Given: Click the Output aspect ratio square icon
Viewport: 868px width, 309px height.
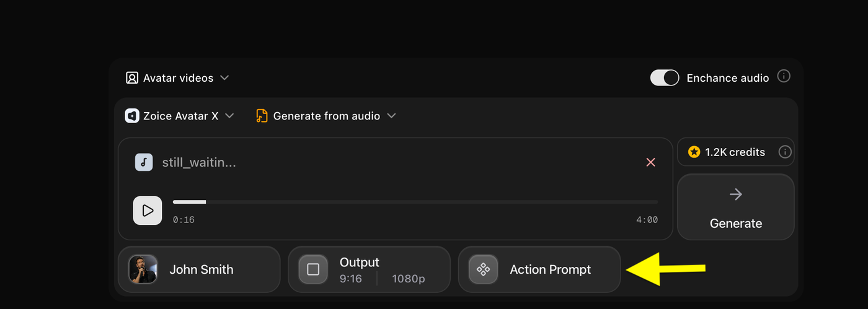Looking at the screenshot, I should coord(313,269).
